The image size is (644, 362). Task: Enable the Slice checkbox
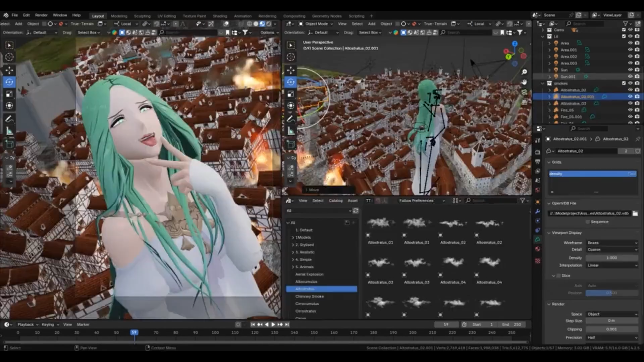pos(559,276)
